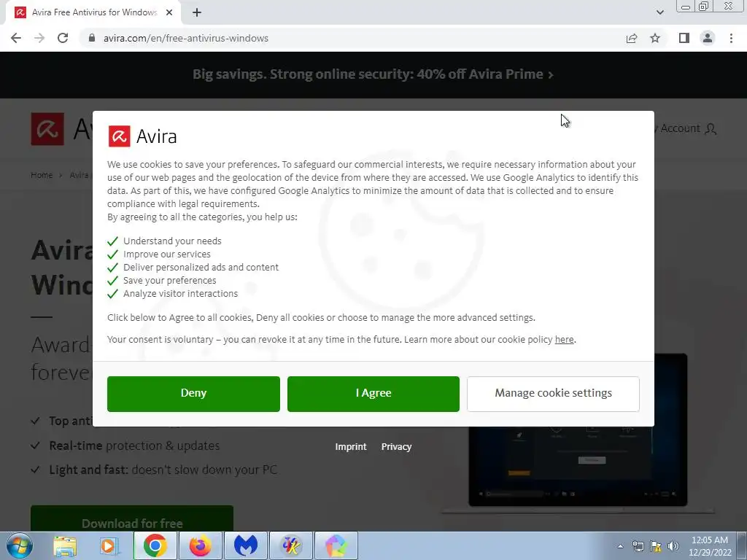Image resolution: width=747 pixels, height=560 pixels.
Task: Open File Explorer from taskbar
Action: coord(65,545)
